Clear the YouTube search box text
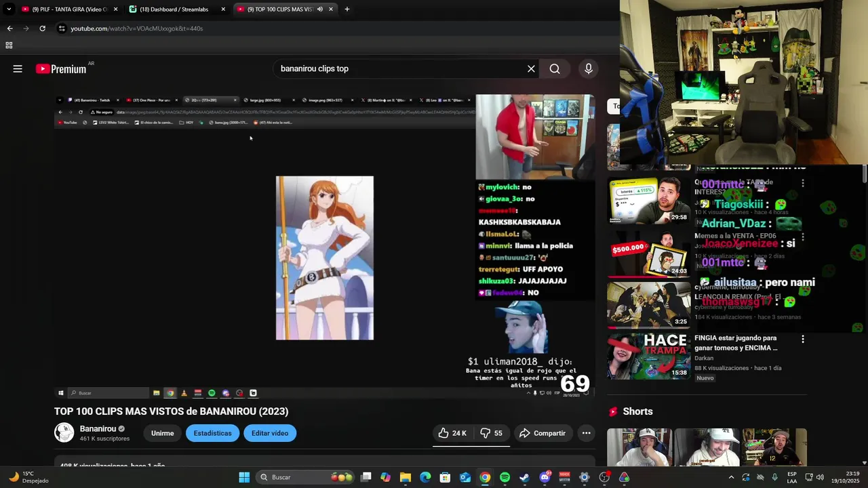 (x=531, y=68)
